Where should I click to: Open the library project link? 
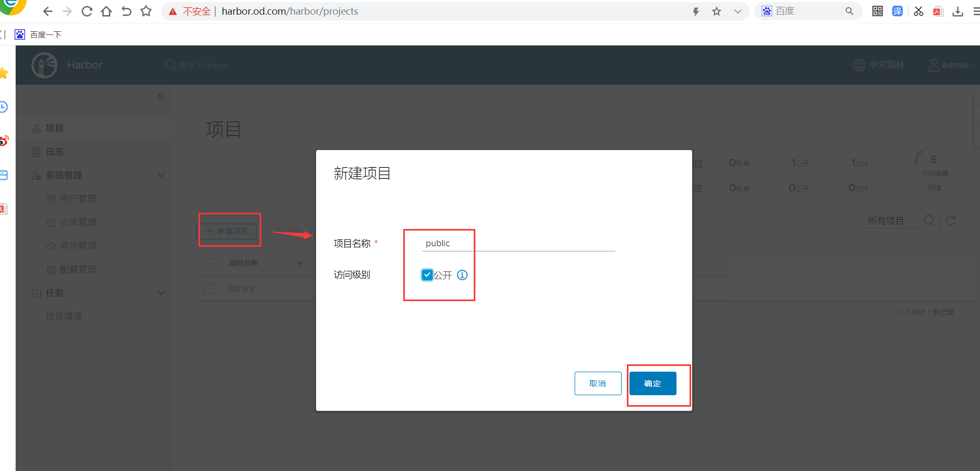[242, 288]
